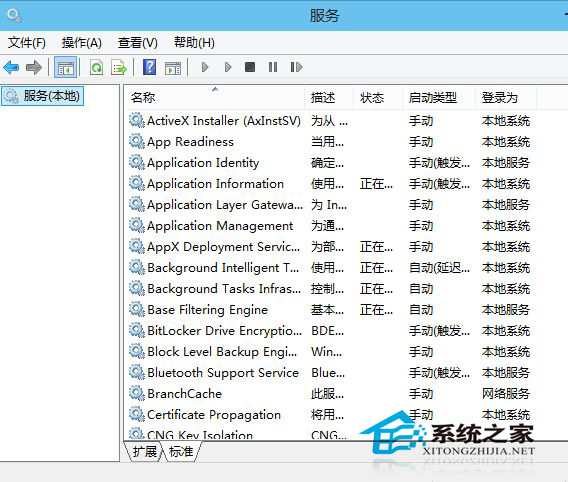Click 正在... status of Base Filtering Engine
The height and width of the screenshot is (482, 568).
376,310
